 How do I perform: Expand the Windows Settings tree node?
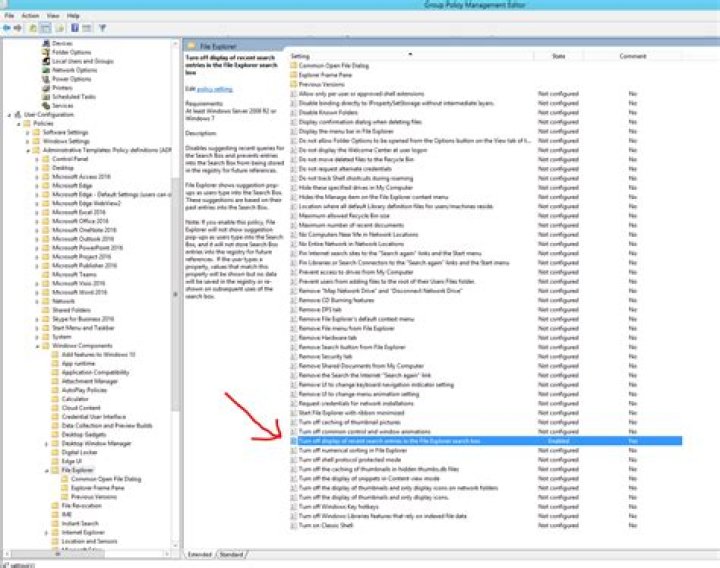28,141
